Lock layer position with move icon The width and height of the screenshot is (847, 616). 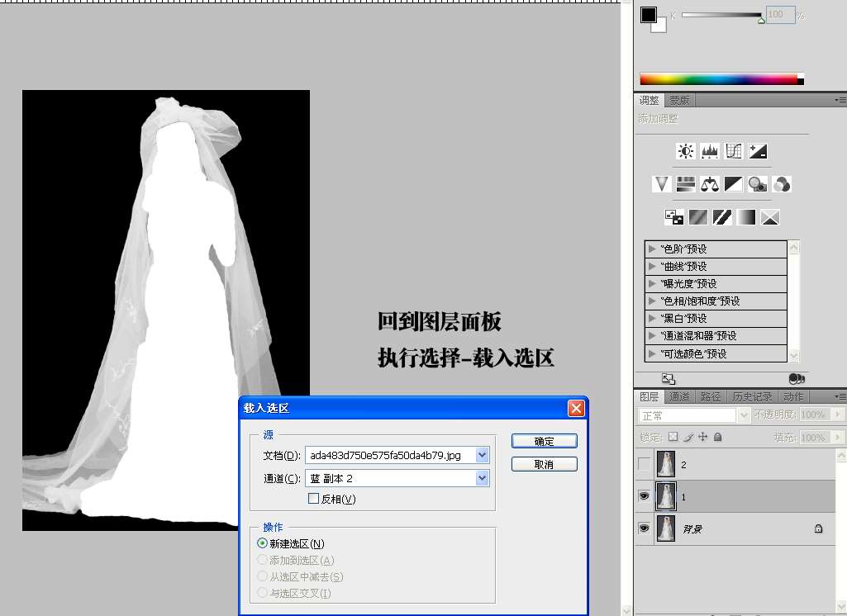pyautogui.click(x=702, y=437)
